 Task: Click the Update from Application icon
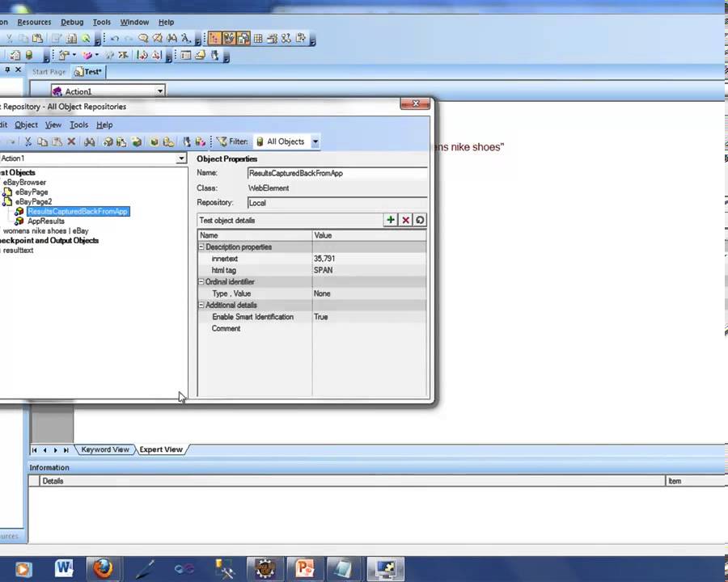pyautogui.click(x=121, y=141)
